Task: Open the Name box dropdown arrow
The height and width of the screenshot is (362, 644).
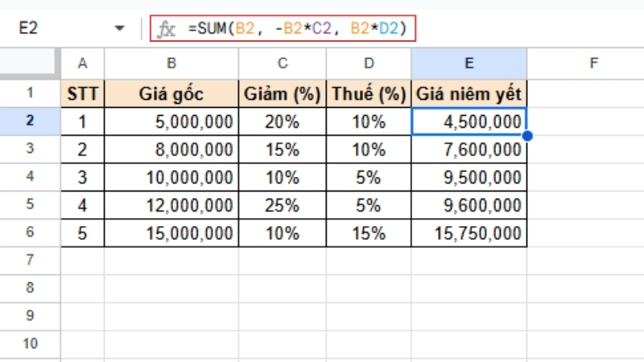Action: tap(121, 29)
